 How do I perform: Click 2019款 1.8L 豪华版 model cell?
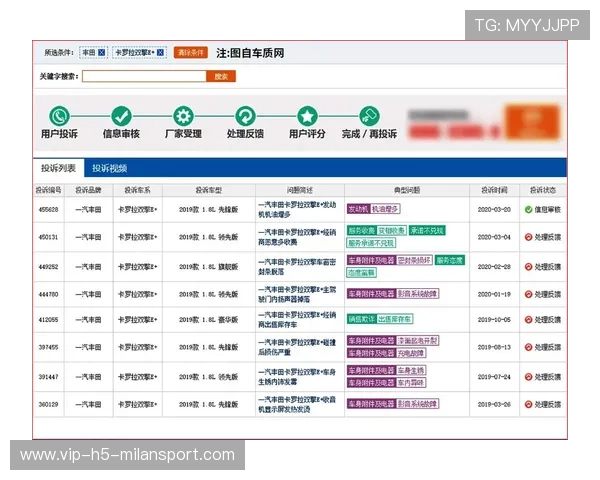209,320
